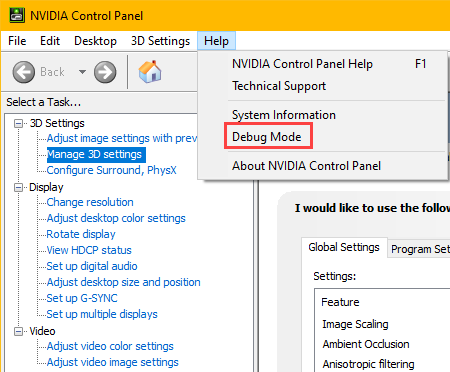Switch to the Program Settings tab

419,249
